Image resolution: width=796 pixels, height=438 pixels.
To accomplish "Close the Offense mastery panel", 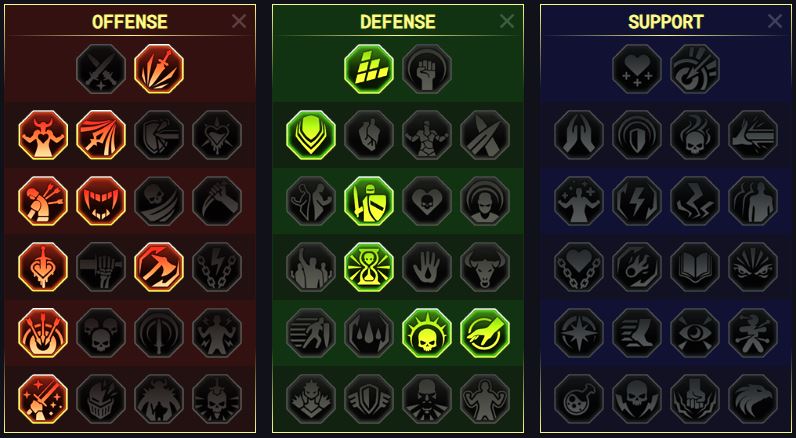I will pyautogui.click(x=239, y=21).
